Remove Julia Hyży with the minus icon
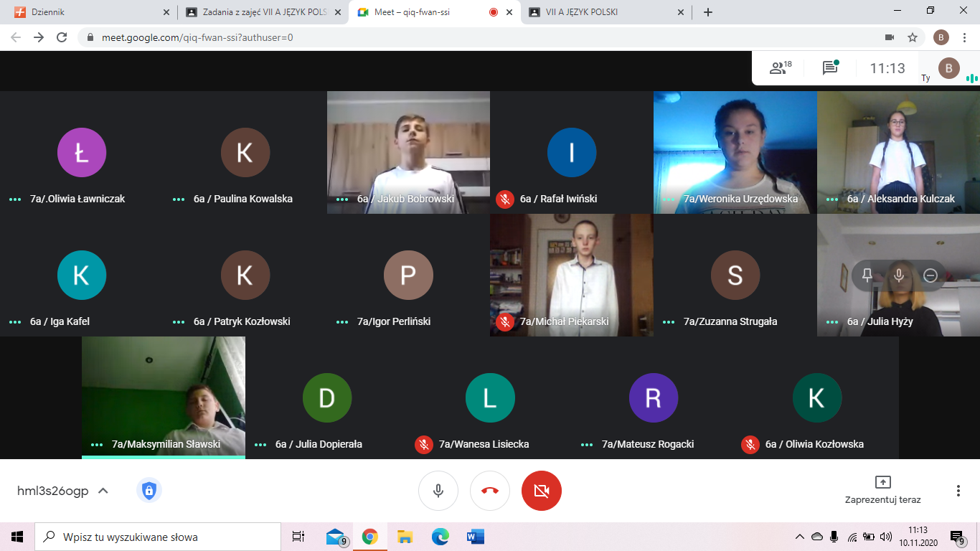 pyautogui.click(x=930, y=275)
